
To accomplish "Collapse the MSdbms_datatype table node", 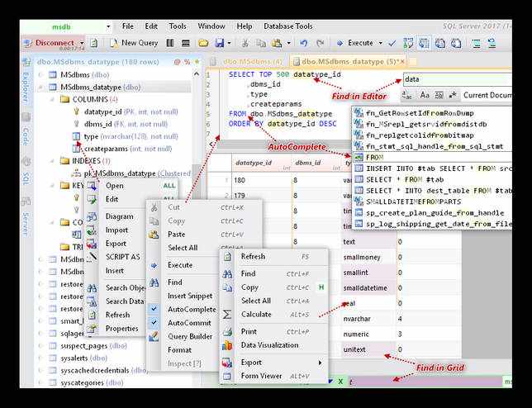I will [x=40, y=88].
